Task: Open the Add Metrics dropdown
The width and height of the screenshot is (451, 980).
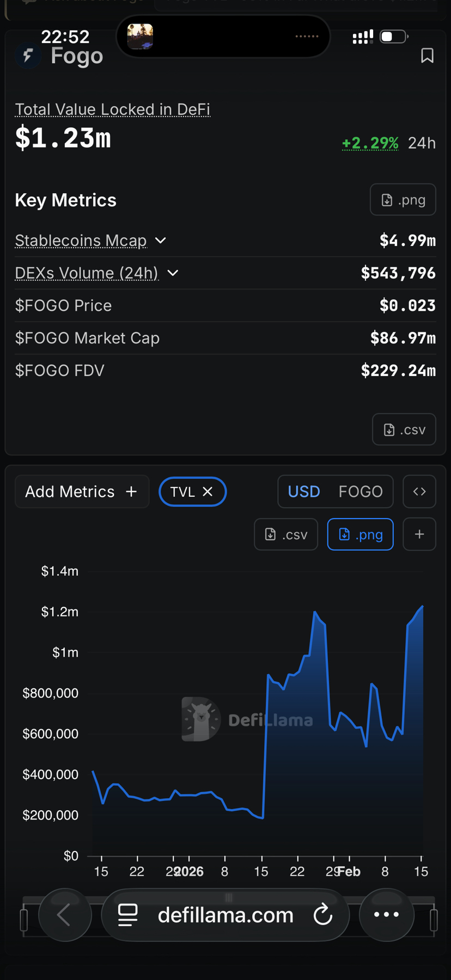Action: click(82, 491)
